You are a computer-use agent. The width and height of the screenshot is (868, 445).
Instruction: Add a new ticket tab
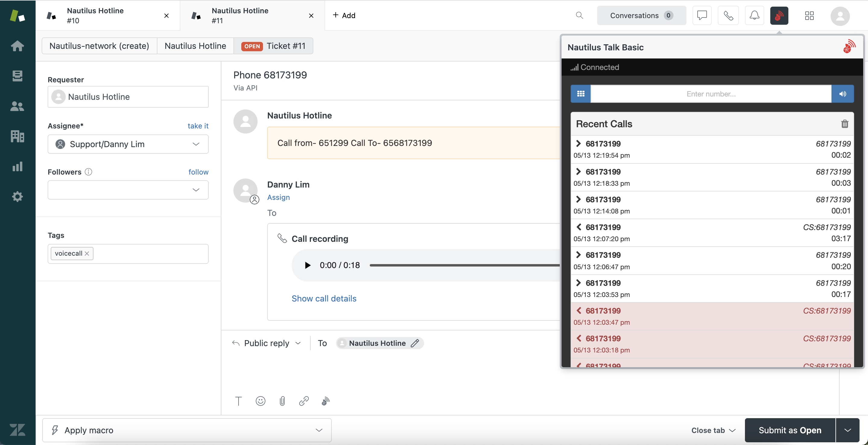tap(344, 15)
